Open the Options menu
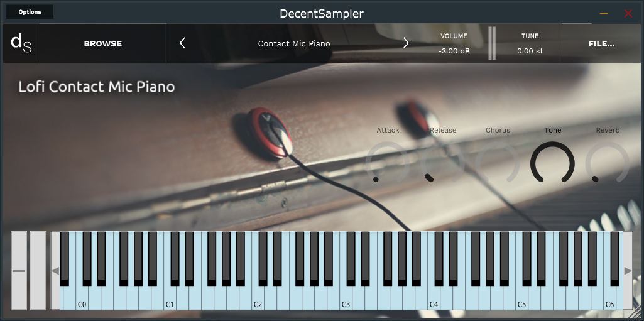Image resolution: width=644 pixels, height=321 pixels. [x=30, y=12]
